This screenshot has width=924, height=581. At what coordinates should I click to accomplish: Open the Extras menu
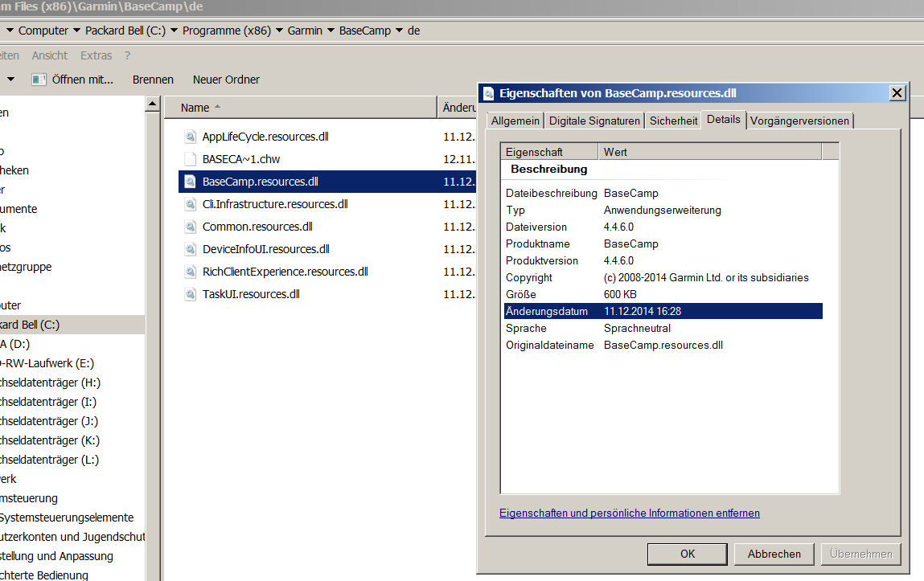tap(96, 55)
